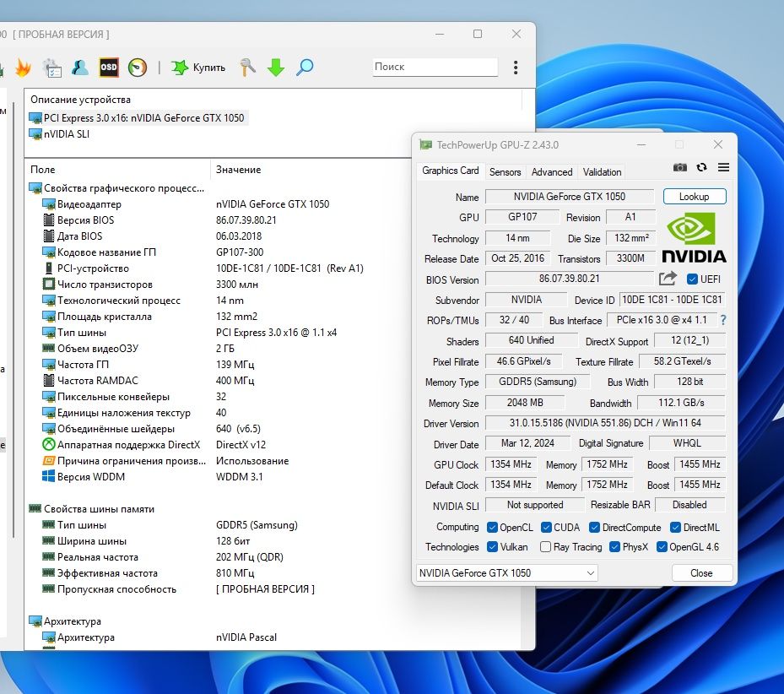
Task: Switch to the Graphics Card tab
Action: pyautogui.click(x=450, y=171)
